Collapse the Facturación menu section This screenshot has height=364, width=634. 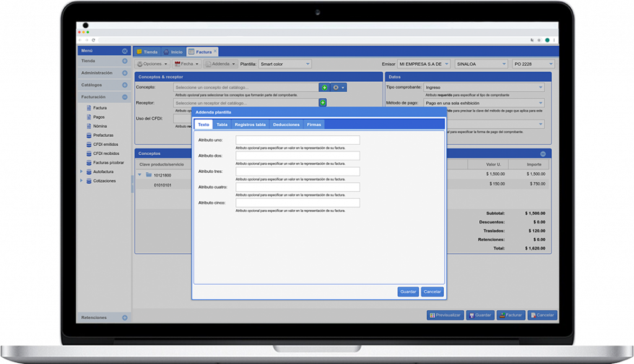pyautogui.click(x=124, y=97)
